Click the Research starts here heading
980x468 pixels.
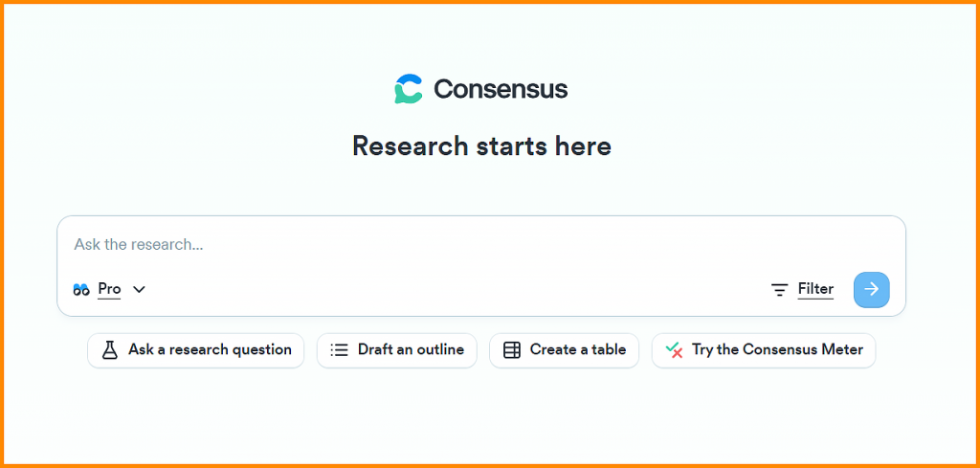point(482,146)
